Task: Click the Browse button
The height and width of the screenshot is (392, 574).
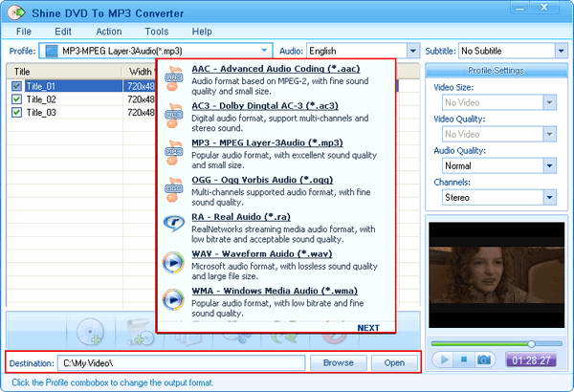Action: point(339,362)
